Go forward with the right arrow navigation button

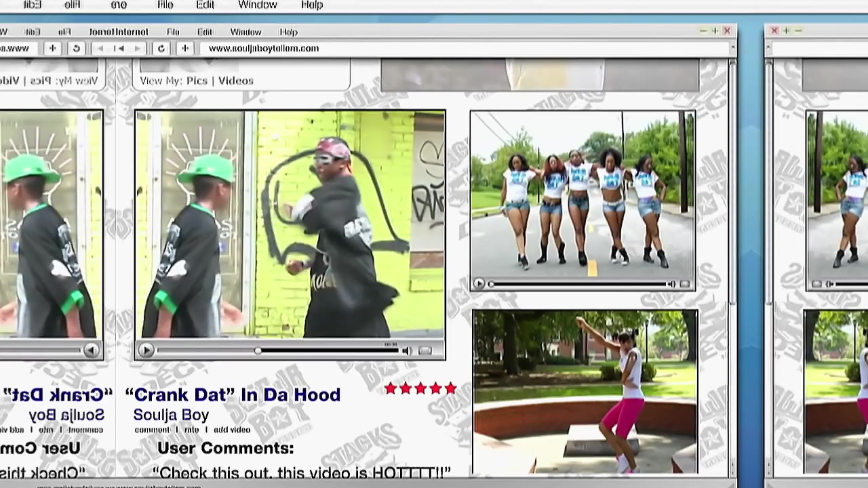[138, 48]
